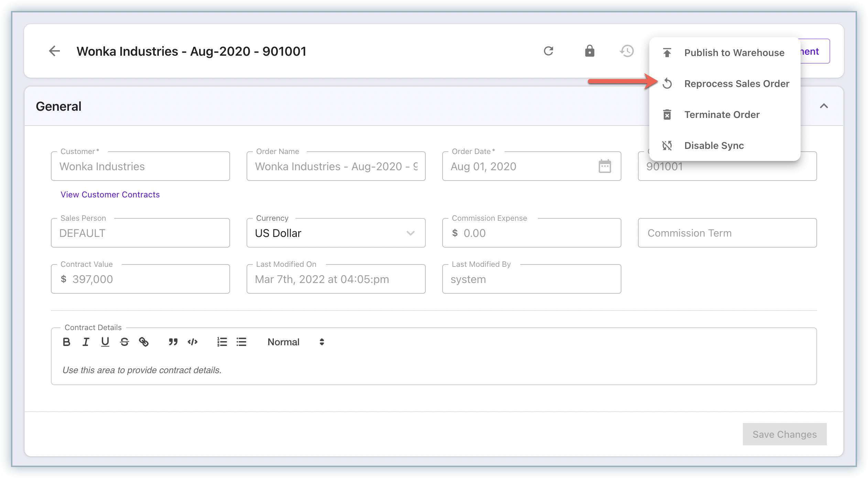Click the Terminate Order trash icon
Image resolution: width=868 pixels, height=478 pixels.
coord(667,115)
